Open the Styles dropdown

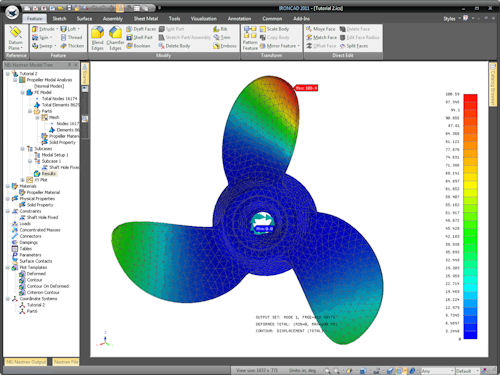tap(451, 19)
